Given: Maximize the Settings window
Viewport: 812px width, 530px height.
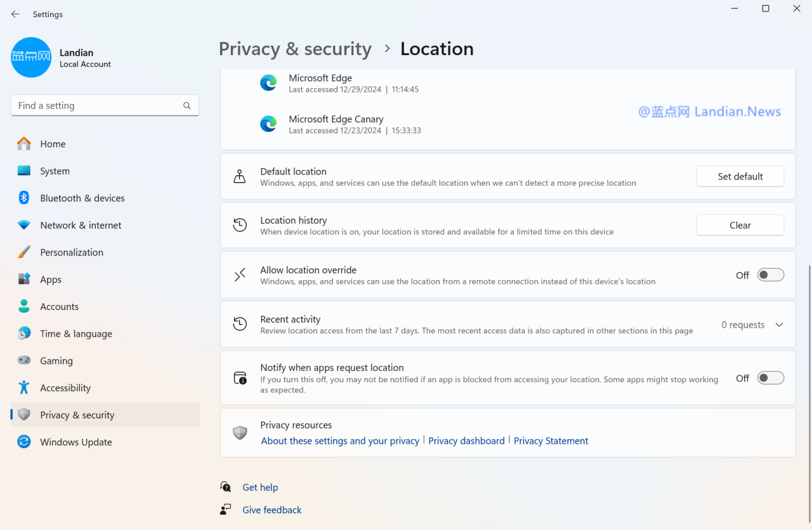Looking at the screenshot, I should pos(766,8).
